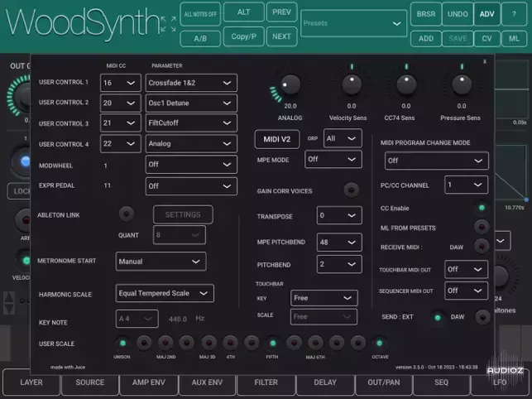Switch to the LAYER tab
This screenshot has width=532, height=399.
pos(31,382)
